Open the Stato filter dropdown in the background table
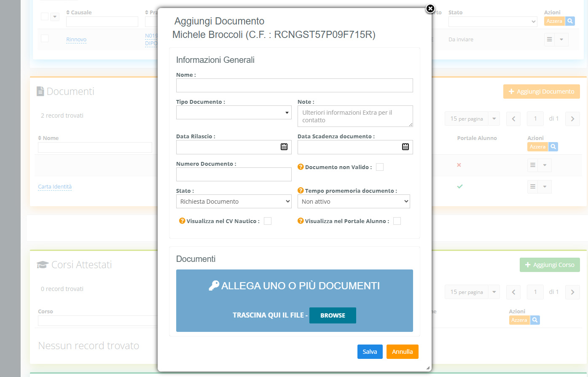The height and width of the screenshot is (377, 588). pyautogui.click(x=493, y=22)
